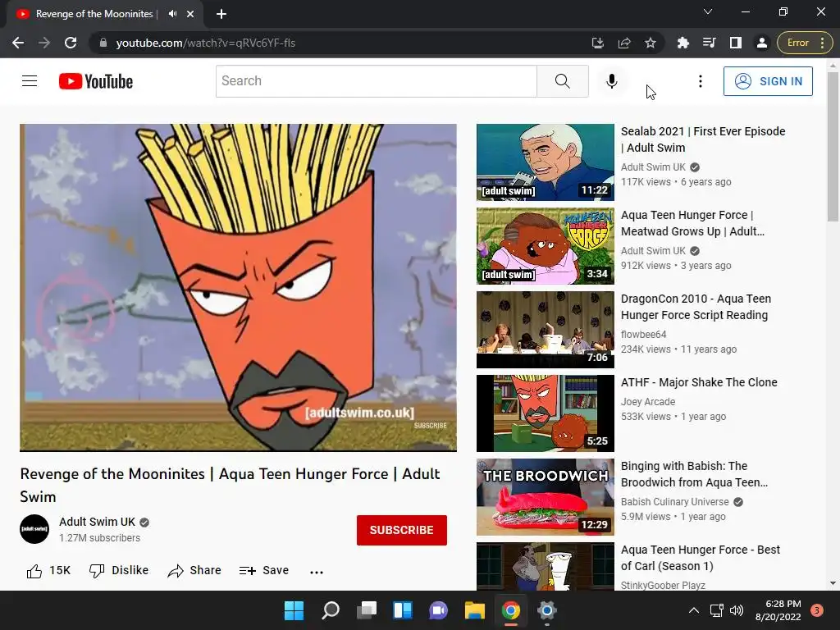Open flowbee64 channel name

click(x=643, y=335)
